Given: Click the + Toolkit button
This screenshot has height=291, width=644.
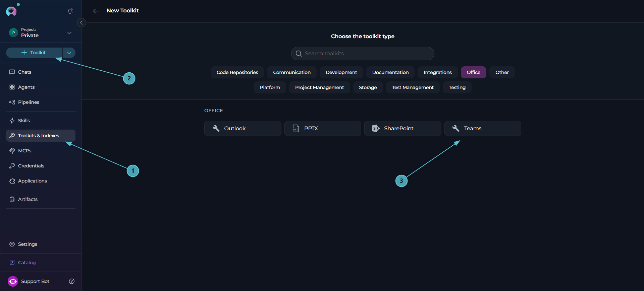Looking at the screenshot, I should point(34,53).
